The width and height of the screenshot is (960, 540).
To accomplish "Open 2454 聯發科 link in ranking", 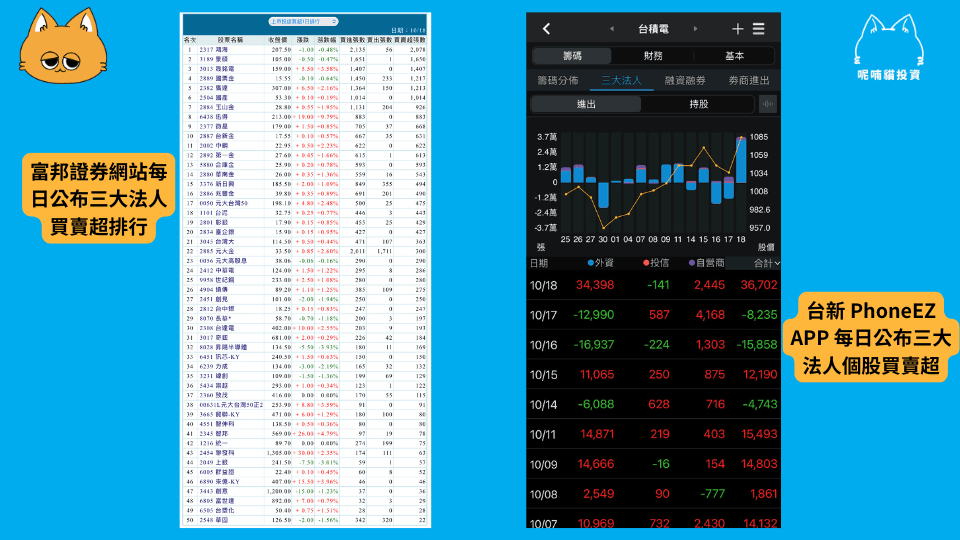I will tap(216, 453).
